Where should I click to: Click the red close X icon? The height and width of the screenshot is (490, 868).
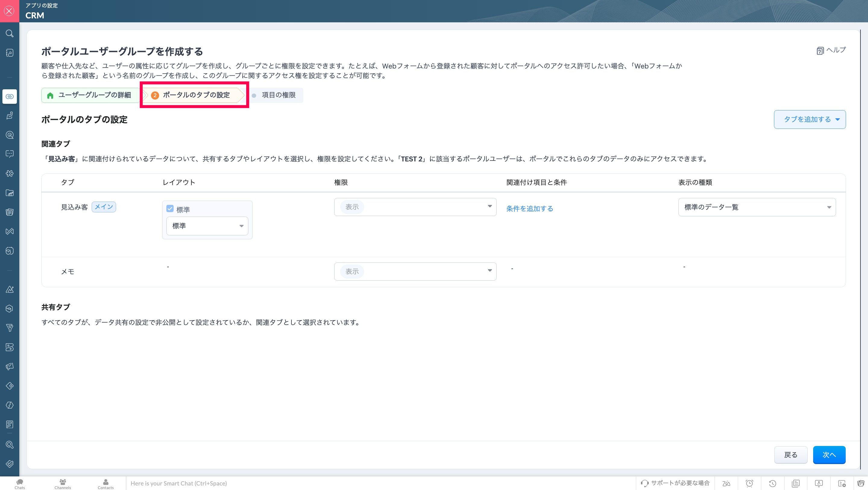pos(9,11)
